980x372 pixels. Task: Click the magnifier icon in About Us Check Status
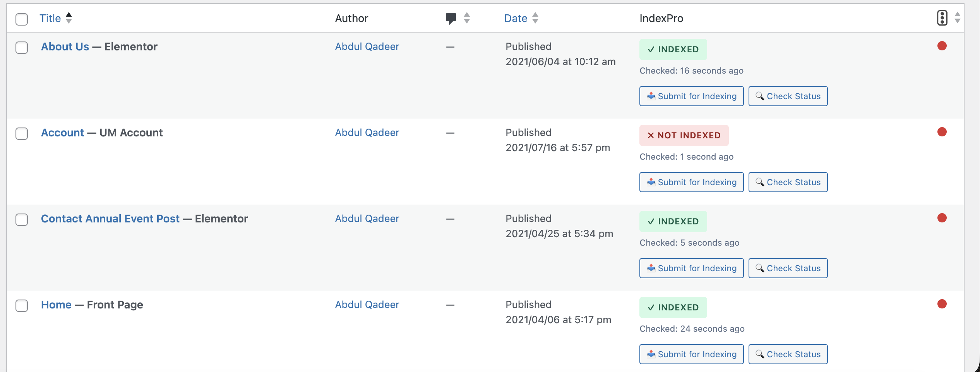(x=761, y=96)
